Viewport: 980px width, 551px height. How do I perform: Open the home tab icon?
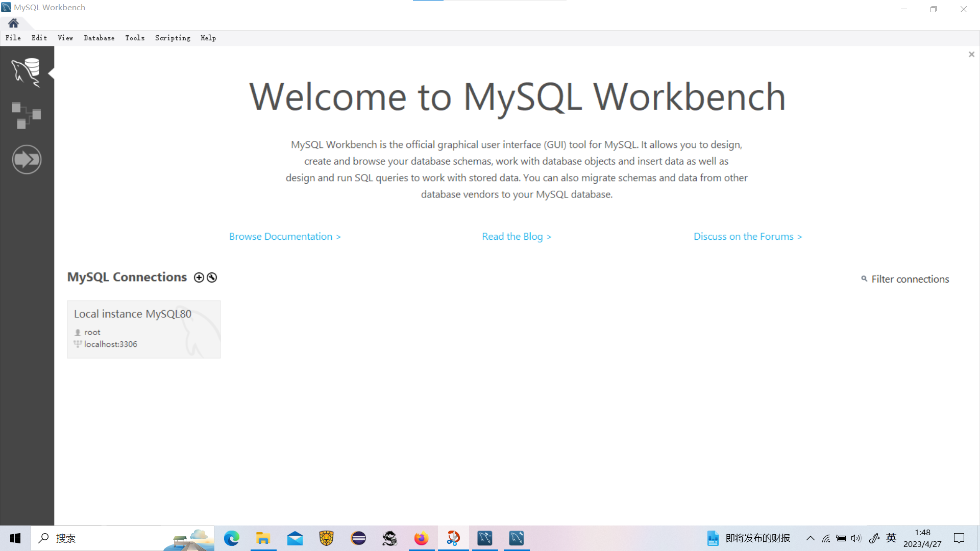pyautogui.click(x=13, y=23)
